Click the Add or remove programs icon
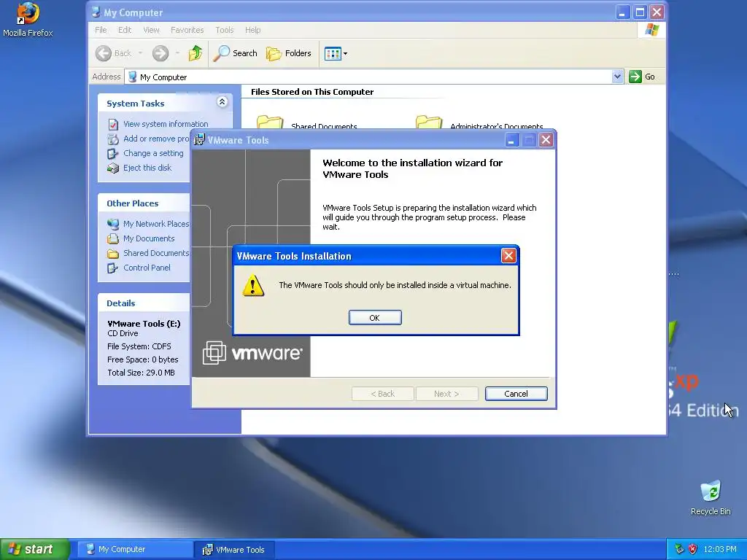Screen dimensions: 747x560 pos(113,139)
